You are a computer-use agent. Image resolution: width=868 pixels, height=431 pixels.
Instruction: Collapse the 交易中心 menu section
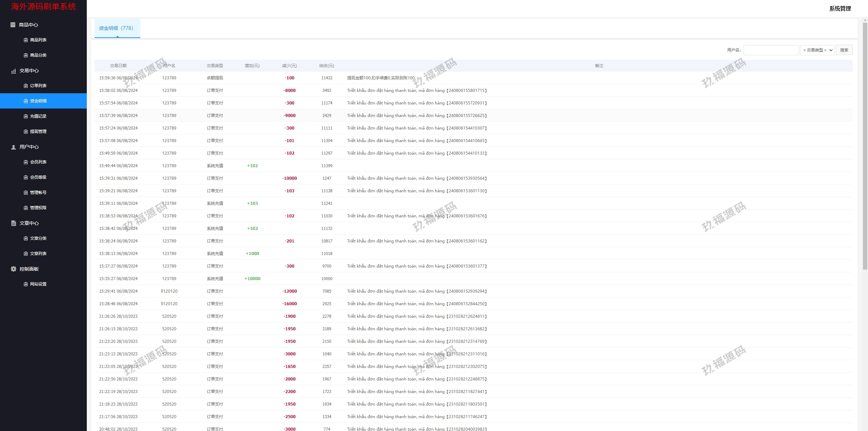click(x=29, y=71)
